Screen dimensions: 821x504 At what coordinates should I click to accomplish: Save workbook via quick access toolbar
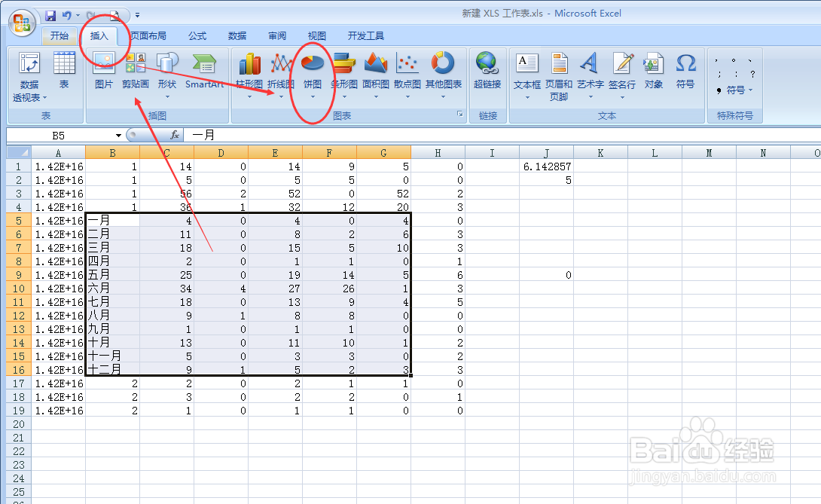coord(50,15)
